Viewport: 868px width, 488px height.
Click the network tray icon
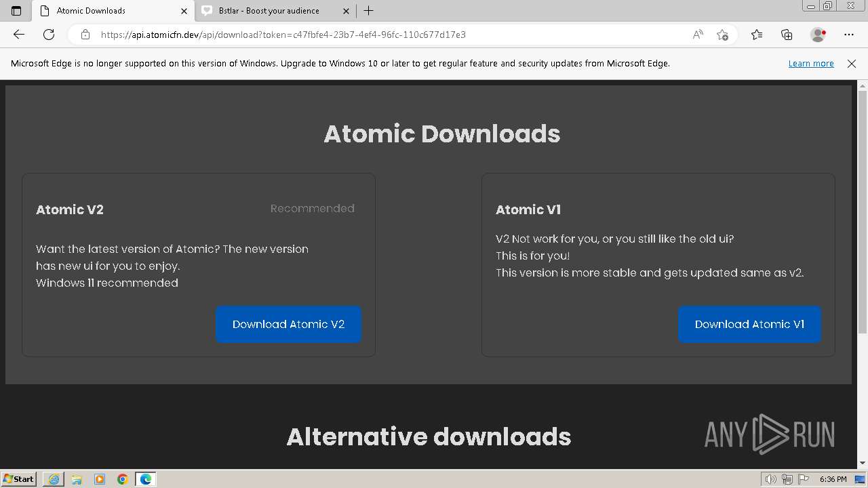(787, 479)
